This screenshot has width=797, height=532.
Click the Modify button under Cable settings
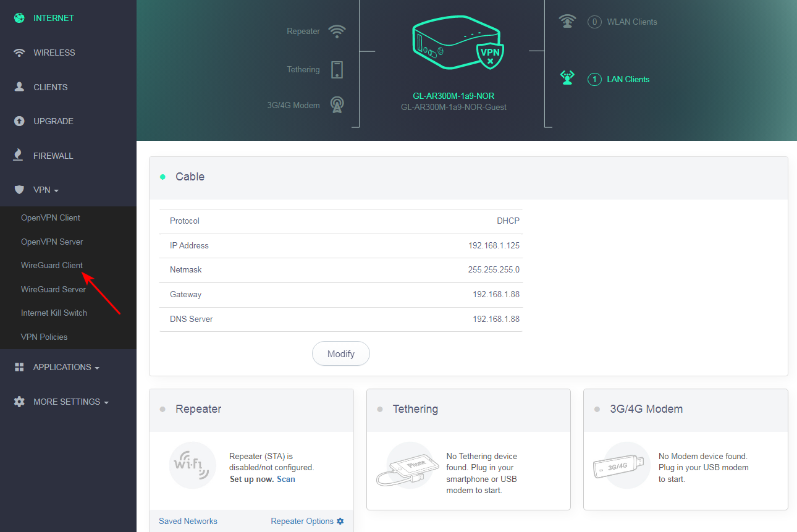[x=340, y=353]
